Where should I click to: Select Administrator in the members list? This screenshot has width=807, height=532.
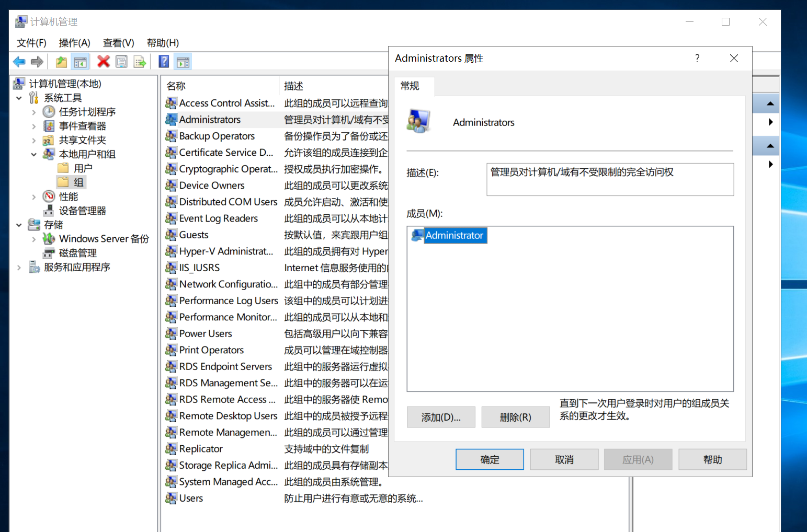tap(449, 235)
